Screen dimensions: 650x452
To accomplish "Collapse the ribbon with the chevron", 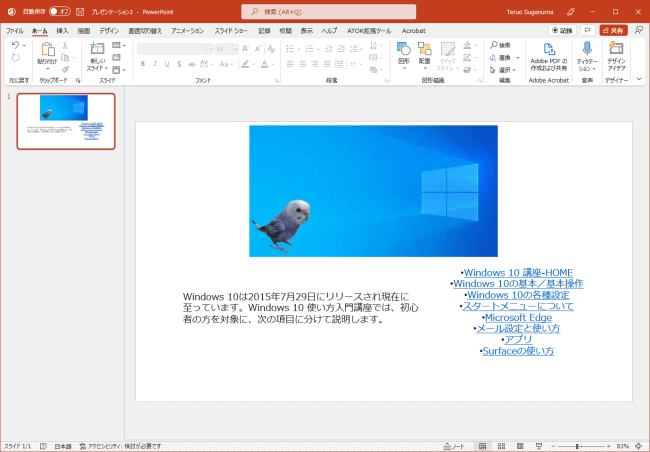I will 639,79.
